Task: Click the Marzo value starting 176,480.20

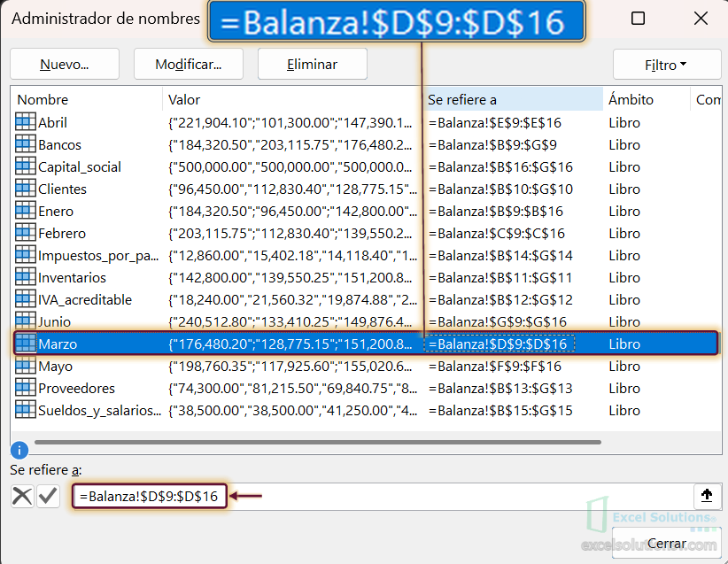Action: tap(290, 344)
